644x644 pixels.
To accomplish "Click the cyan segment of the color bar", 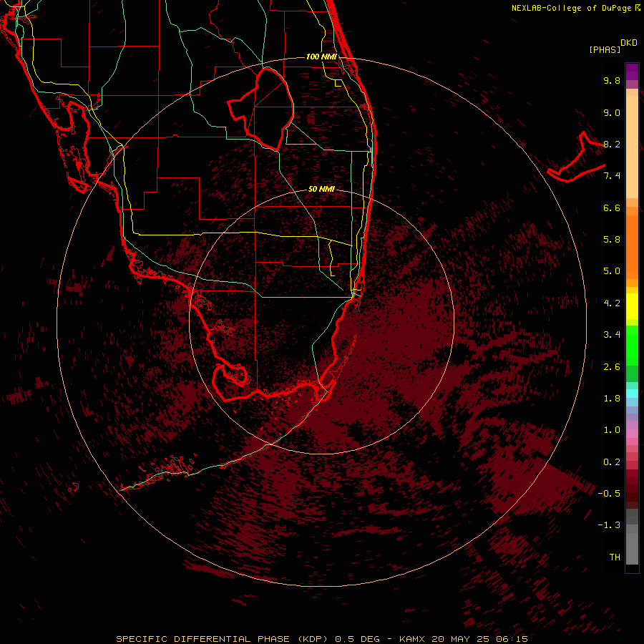I will [632, 394].
